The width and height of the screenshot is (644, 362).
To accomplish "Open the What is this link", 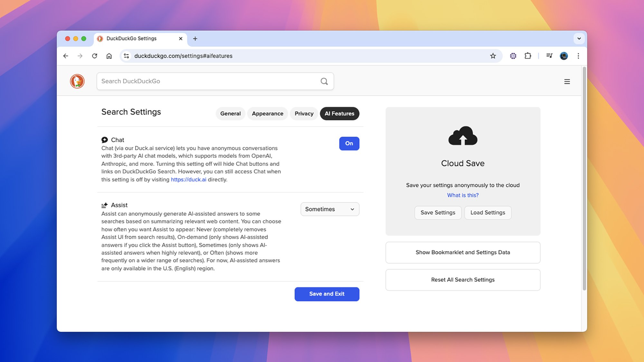I will pos(463,195).
